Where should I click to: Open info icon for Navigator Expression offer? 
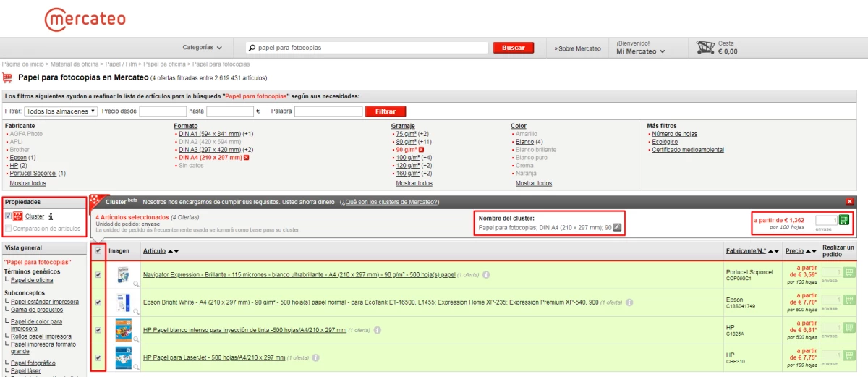486,275
